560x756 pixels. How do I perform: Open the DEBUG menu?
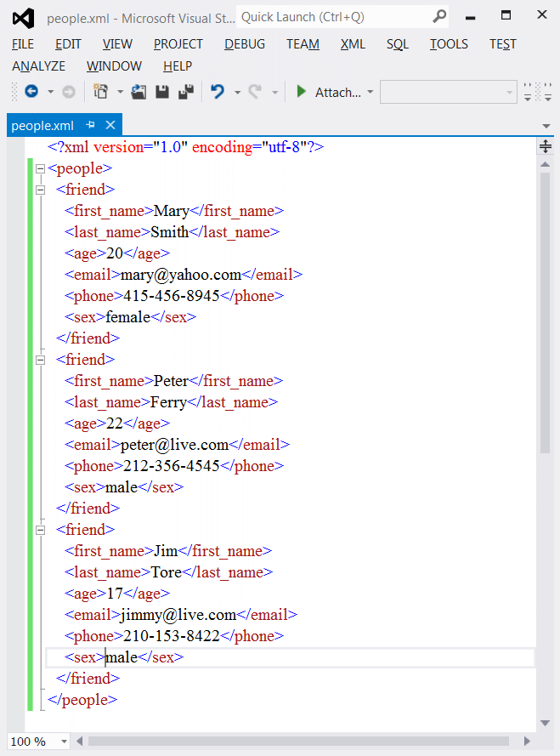[245, 44]
